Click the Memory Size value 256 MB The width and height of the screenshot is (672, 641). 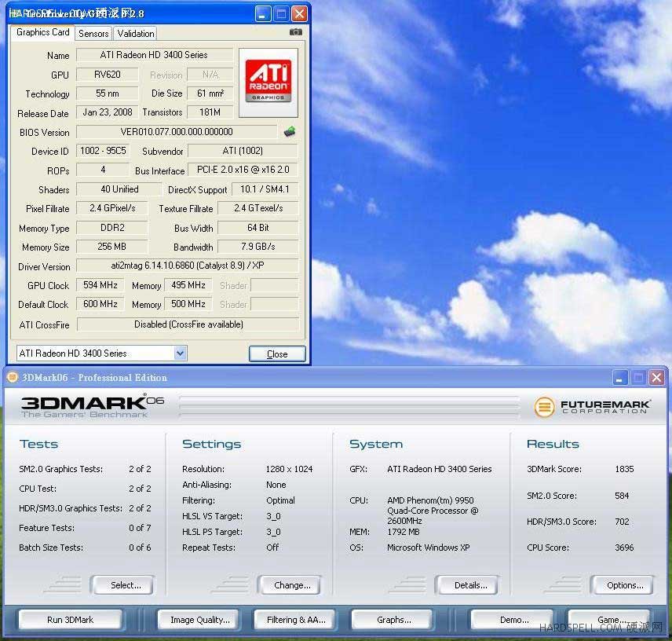pos(111,247)
